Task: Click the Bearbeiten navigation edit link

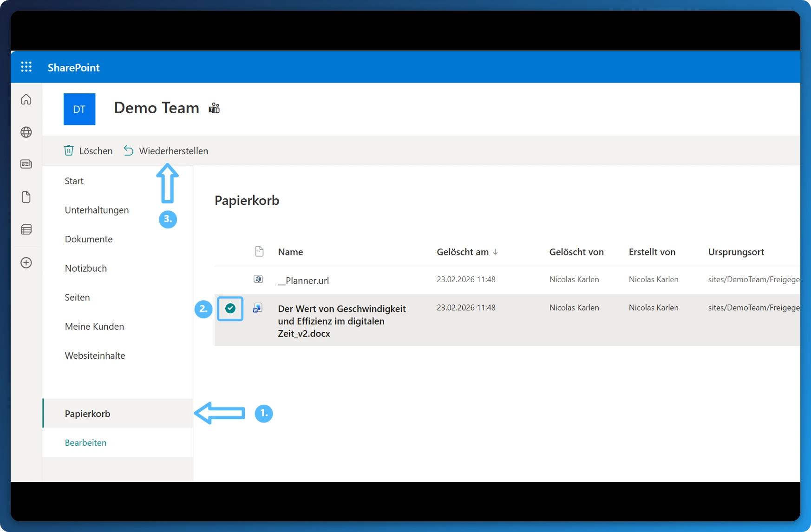Action: tap(85, 442)
